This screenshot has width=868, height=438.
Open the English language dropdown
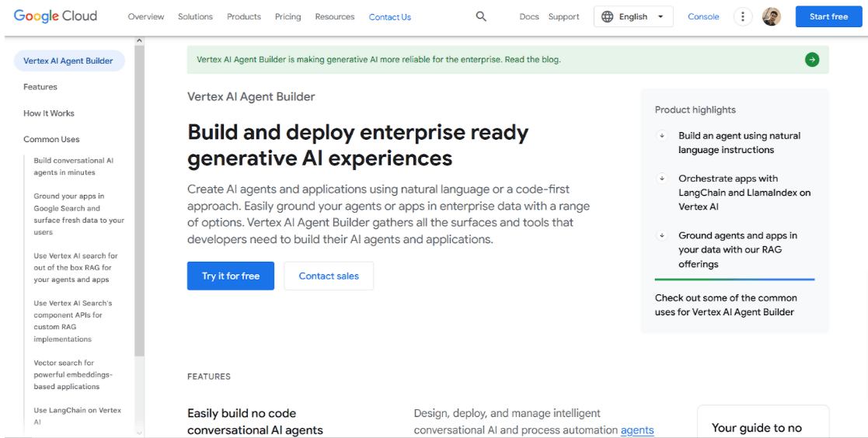(634, 16)
